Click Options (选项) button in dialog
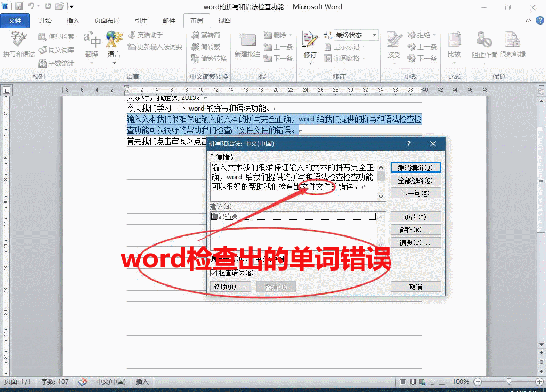 coord(230,287)
